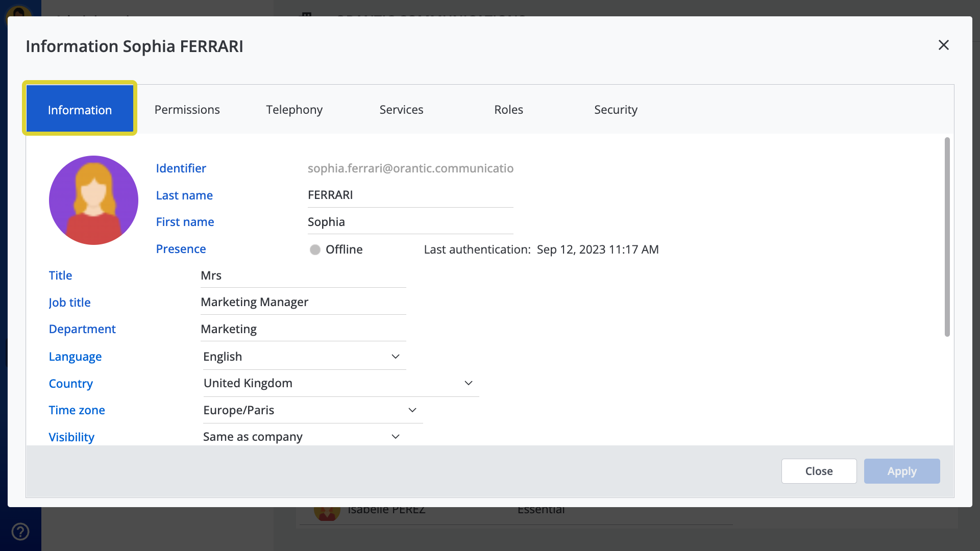Open the Language dropdown

304,357
